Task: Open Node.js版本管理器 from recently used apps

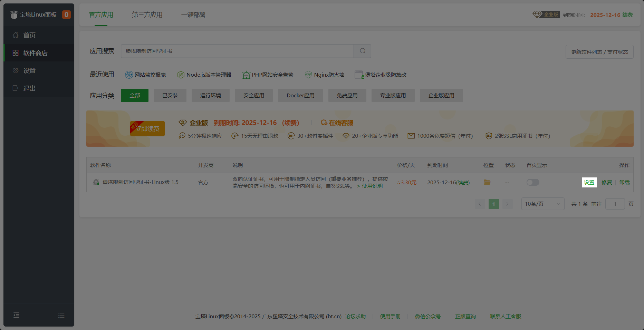Action: (181, 75)
